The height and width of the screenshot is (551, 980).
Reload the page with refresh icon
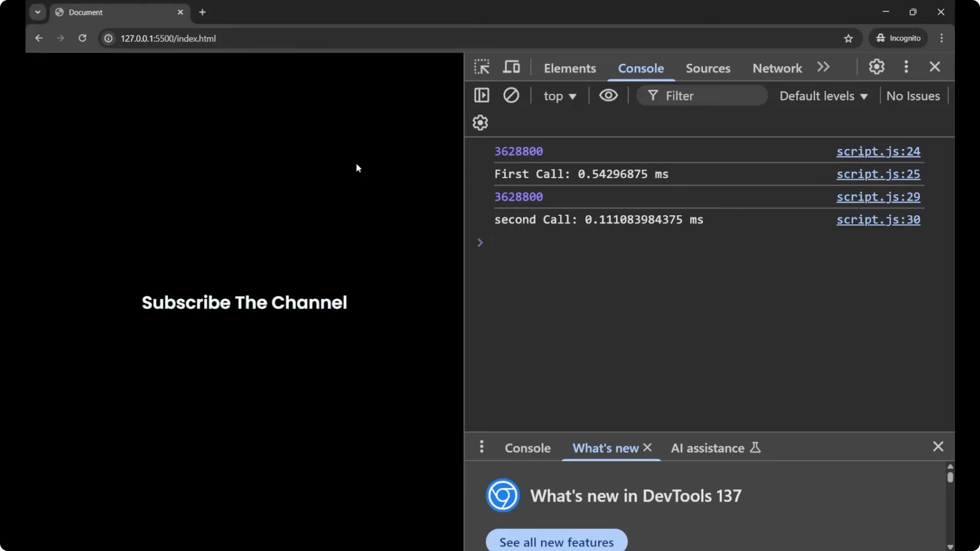click(82, 38)
